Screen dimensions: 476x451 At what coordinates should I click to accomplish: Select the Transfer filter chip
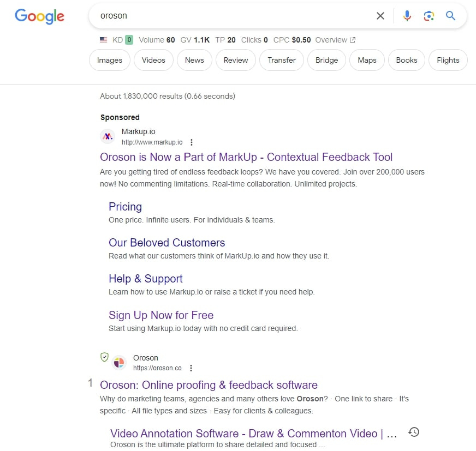coord(282,60)
